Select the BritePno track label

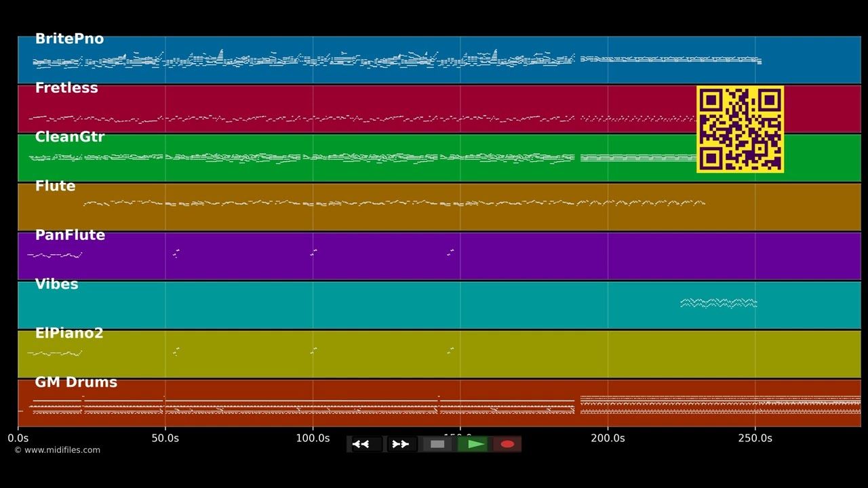[x=69, y=39]
